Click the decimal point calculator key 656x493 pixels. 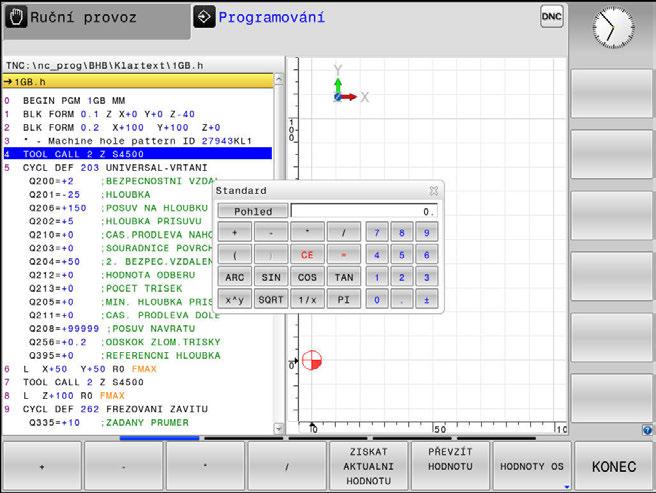[402, 299]
